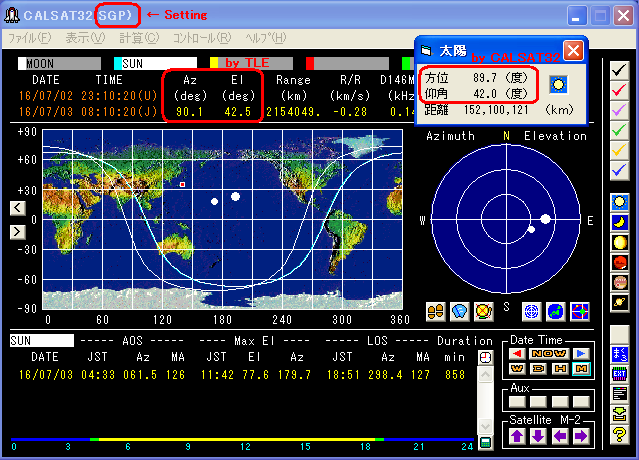Select the cyan SUN satellite slot
This screenshot has width=639, height=460.
click(x=155, y=64)
